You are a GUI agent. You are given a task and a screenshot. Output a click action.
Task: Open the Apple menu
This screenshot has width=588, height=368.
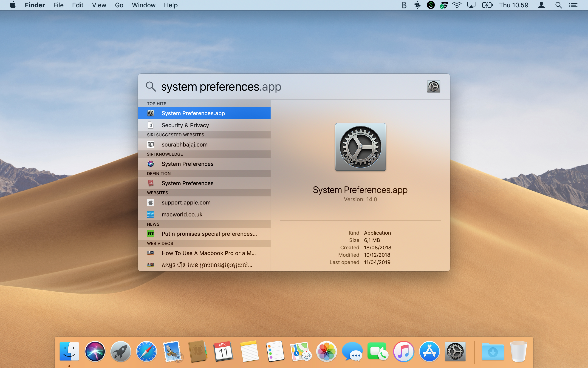tap(13, 5)
